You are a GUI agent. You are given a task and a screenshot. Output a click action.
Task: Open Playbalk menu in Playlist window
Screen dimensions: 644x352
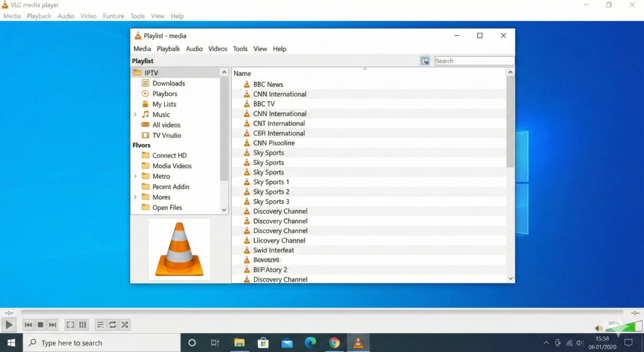169,48
